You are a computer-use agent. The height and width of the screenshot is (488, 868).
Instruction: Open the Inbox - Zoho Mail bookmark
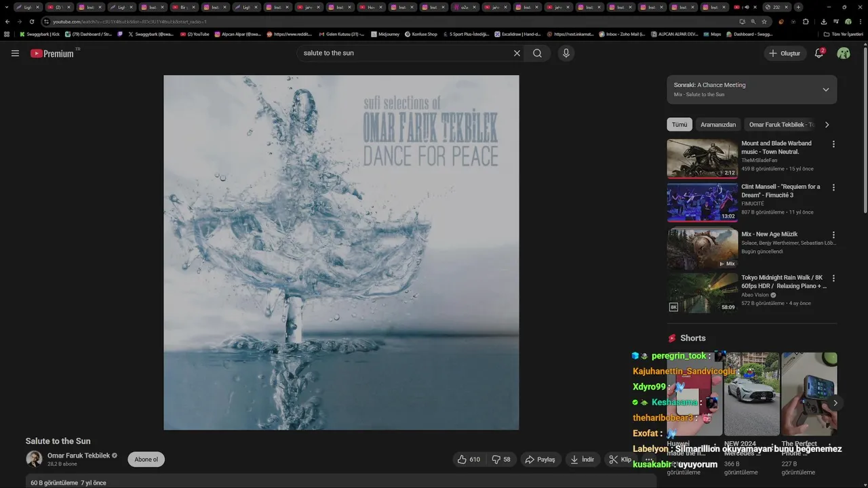point(623,34)
